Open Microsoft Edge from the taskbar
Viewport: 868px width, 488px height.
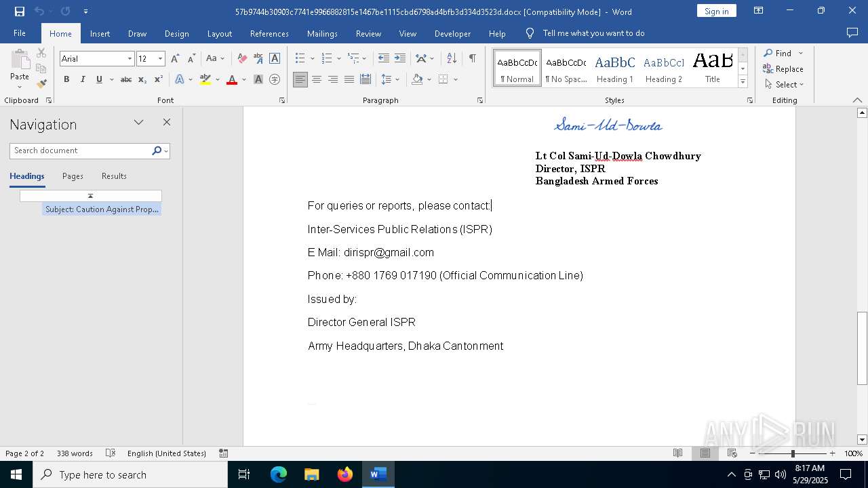(x=279, y=474)
